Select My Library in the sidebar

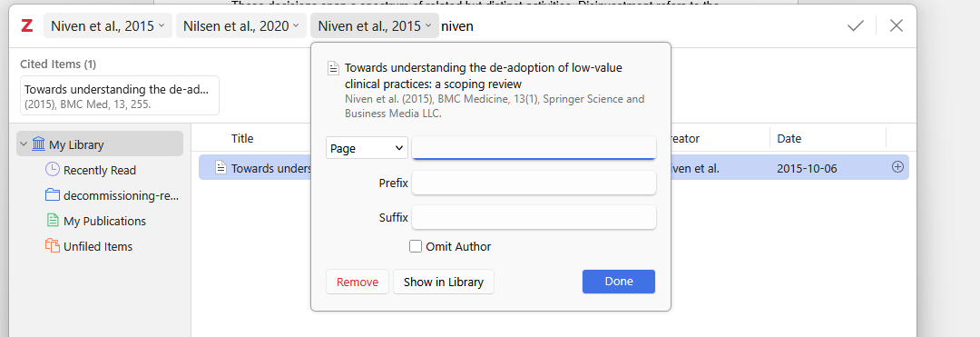point(100,144)
